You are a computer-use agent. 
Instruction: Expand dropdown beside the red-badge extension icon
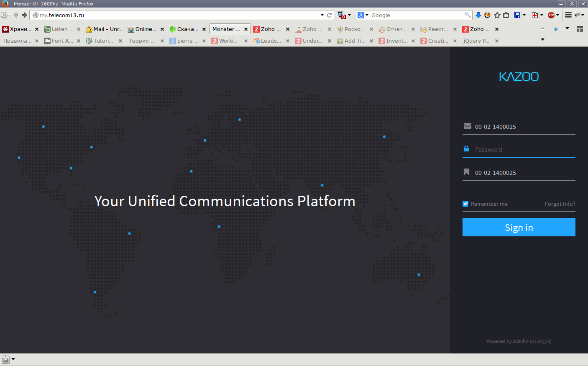click(x=350, y=15)
